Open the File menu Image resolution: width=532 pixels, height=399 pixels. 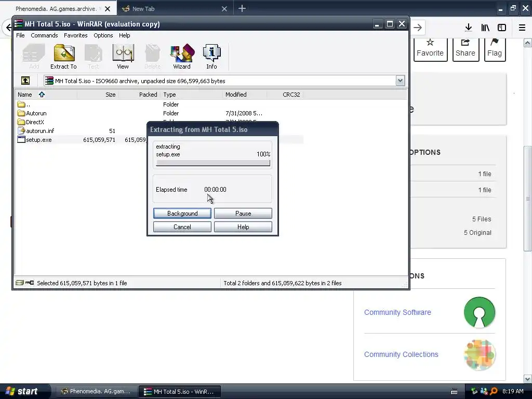20,35
